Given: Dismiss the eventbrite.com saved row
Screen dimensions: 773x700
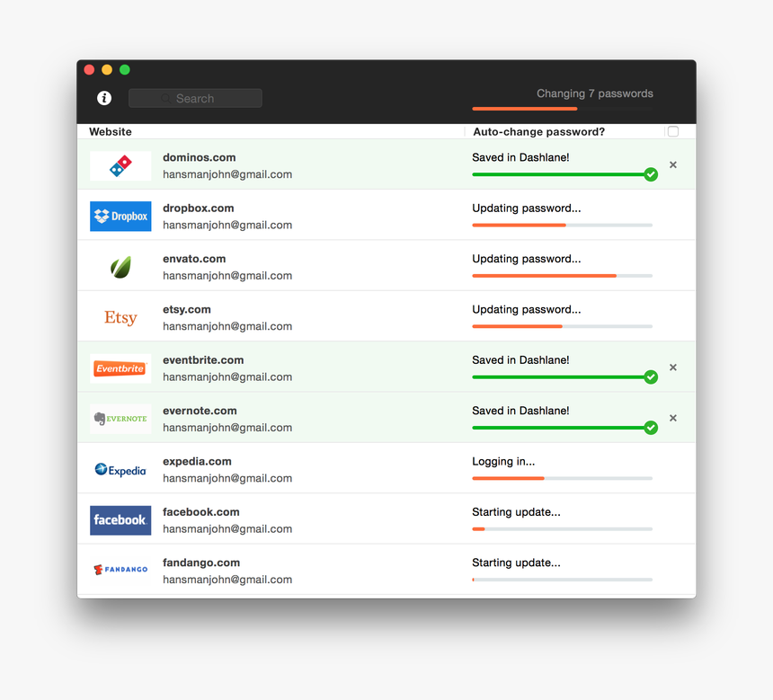Looking at the screenshot, I should tap(673, 368).
